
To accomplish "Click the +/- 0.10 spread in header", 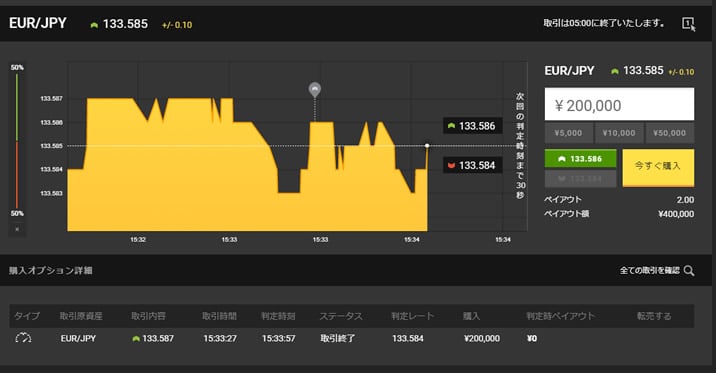I will click(x=177, y=25).
